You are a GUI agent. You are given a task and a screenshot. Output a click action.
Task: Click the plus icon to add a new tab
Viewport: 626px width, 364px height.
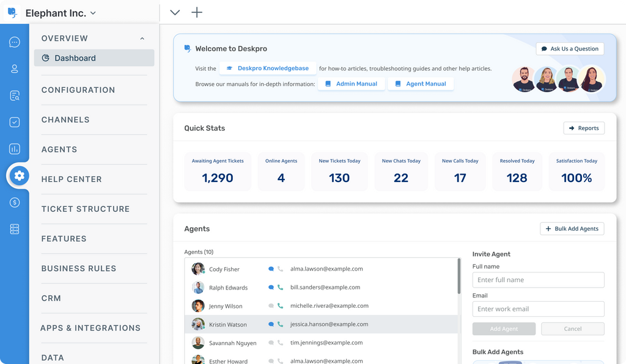tap(197, 12)
